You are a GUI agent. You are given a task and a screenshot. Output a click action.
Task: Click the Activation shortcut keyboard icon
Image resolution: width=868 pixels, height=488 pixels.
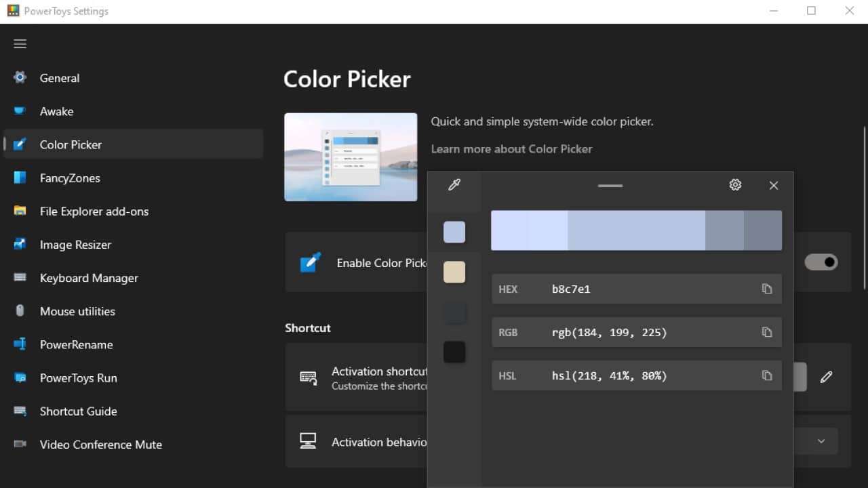[x=309, y=378]
